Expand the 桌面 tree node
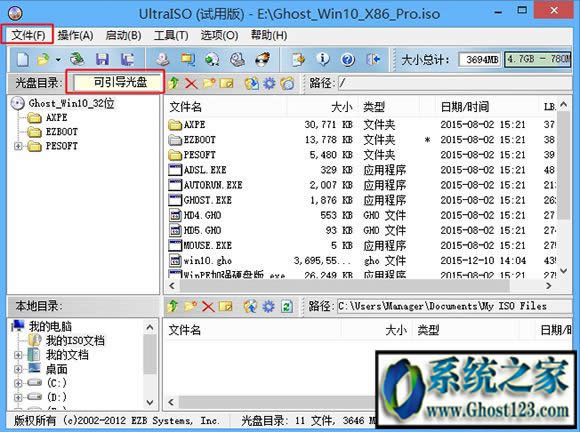The height and width of the screenshot is (432, 580). click(18, 369)
